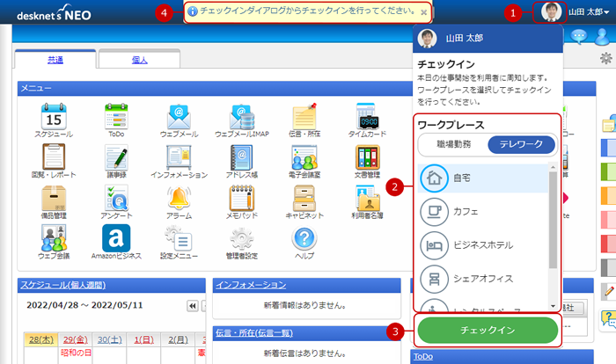Image resolution: width=616 pixels, height=364 pixels.
Task: Open インフォメーション portlet title link
Action: pyautogui.click(x=251, y=285)
